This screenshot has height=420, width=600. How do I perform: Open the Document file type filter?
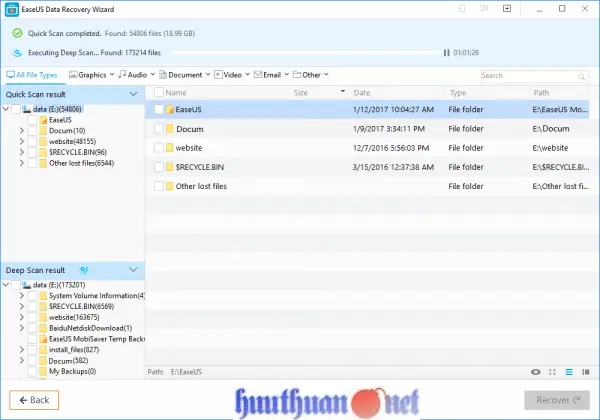(x=184, y=75)
